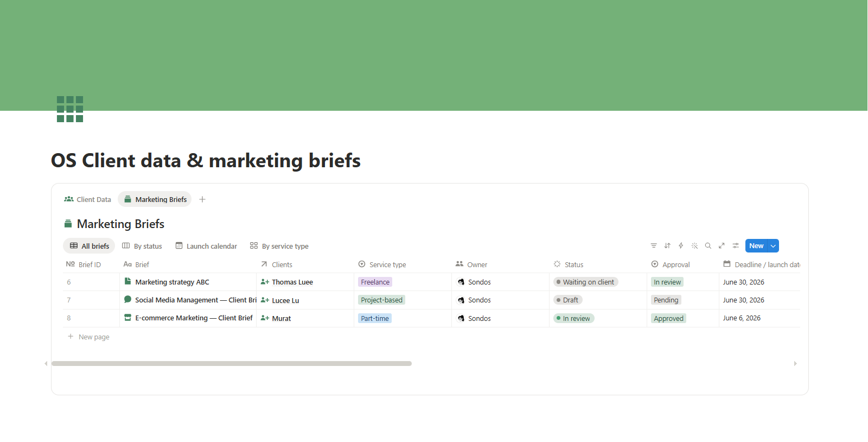
Task: Open the Service type column header menu
Action: point(382,264)
